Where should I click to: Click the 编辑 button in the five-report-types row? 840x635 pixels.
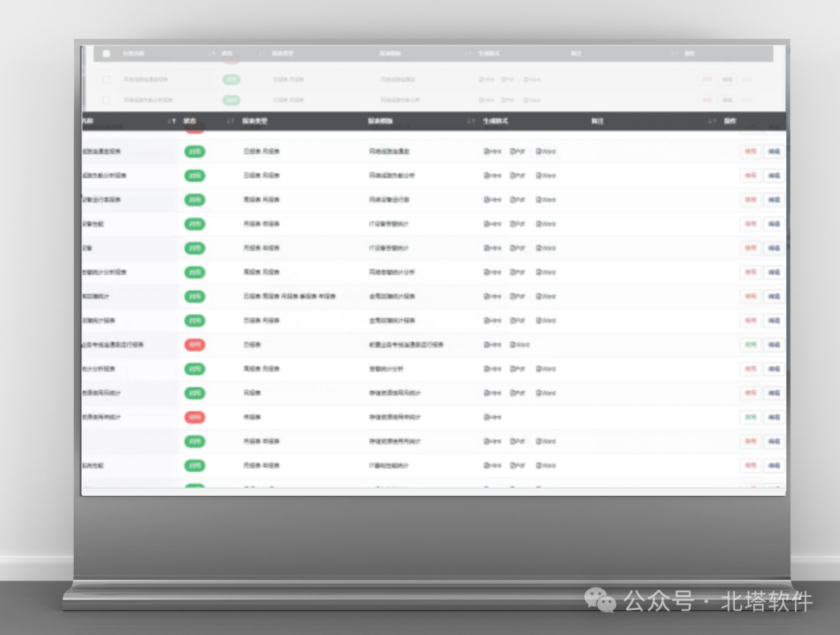point(774,297)
